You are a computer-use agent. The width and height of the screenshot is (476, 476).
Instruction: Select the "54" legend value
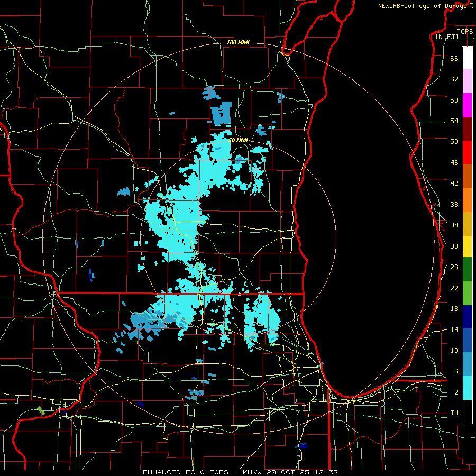[454, 121]
